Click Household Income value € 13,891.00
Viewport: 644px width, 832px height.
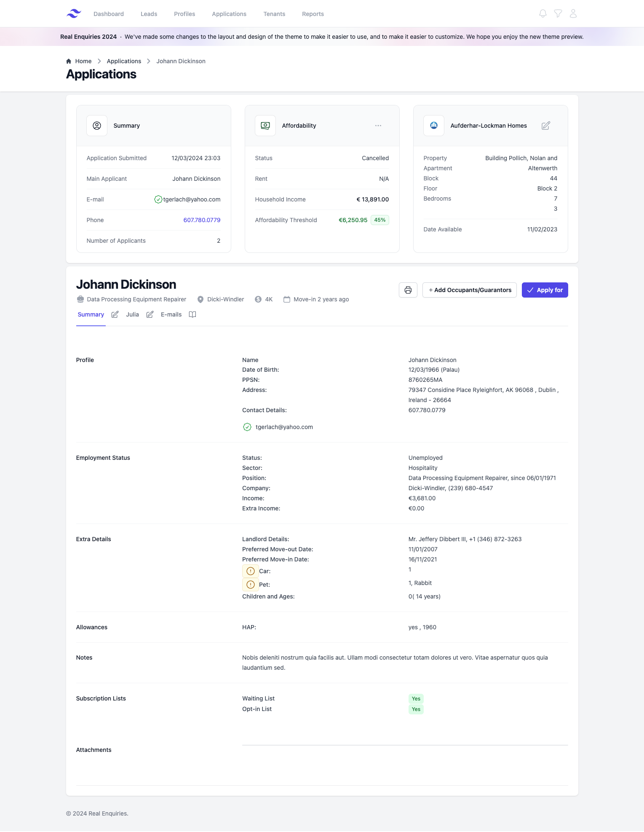pos(373,199)
